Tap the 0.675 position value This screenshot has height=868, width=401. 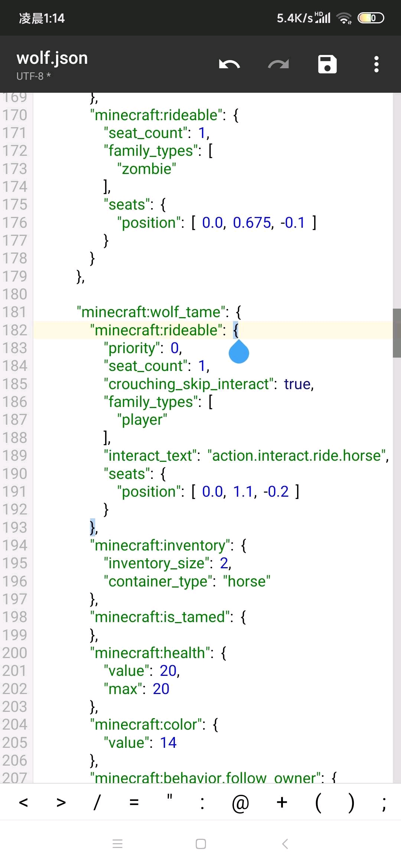coord(252,223)
